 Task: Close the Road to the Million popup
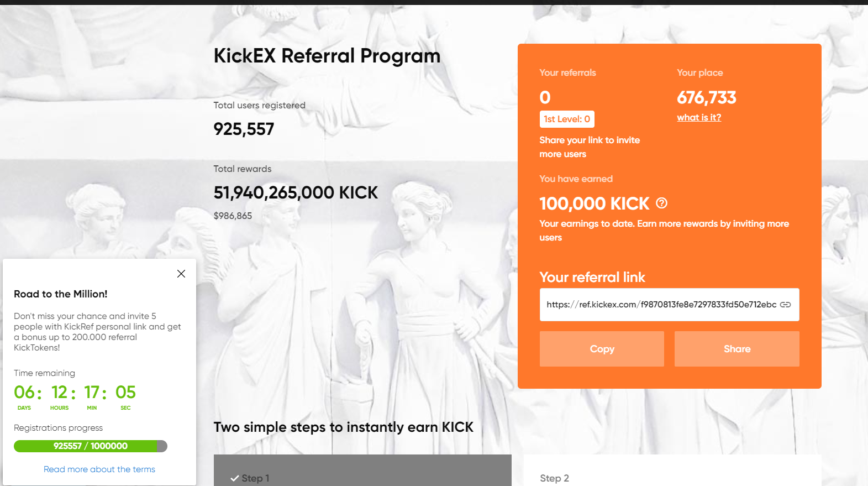[x=181, y=274]
